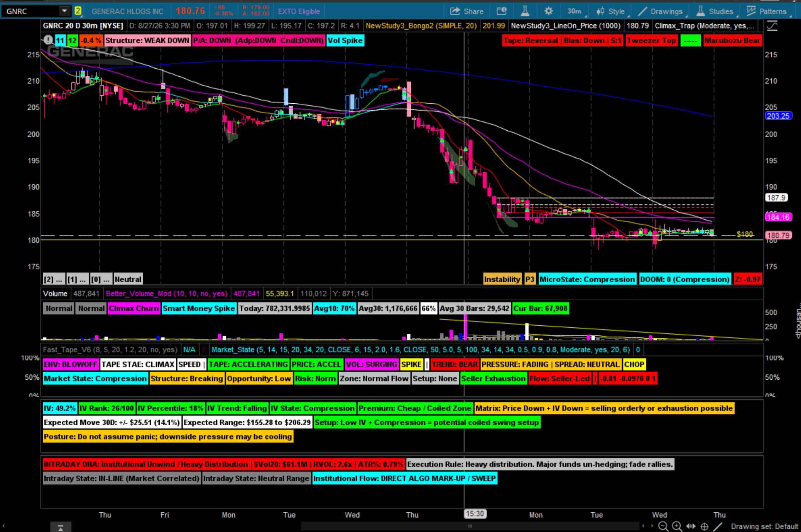Click the MicroState: Compression label
This screenshot has width=801, height=532.
click(x=587, y=279)
